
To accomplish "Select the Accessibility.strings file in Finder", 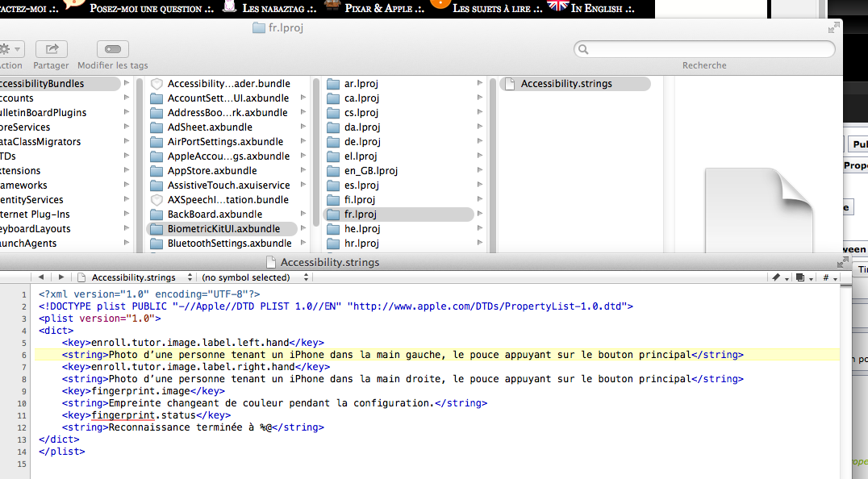I will (565, 84).
